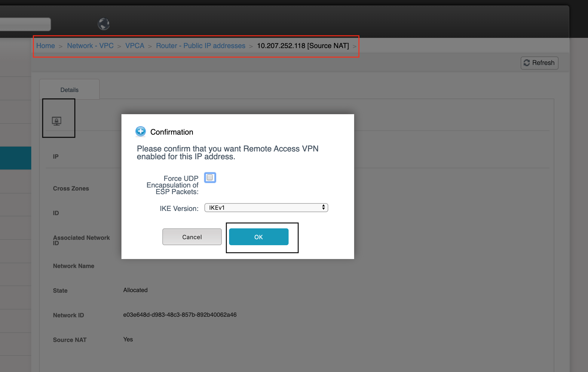Select the Details tab
This screenshot has height=372, width=588.
69,90
